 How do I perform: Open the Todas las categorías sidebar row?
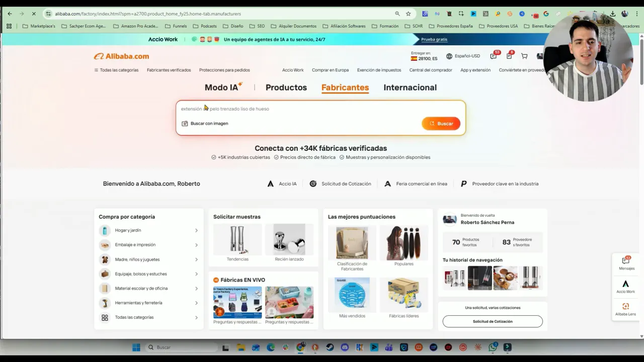coord(149,317)
